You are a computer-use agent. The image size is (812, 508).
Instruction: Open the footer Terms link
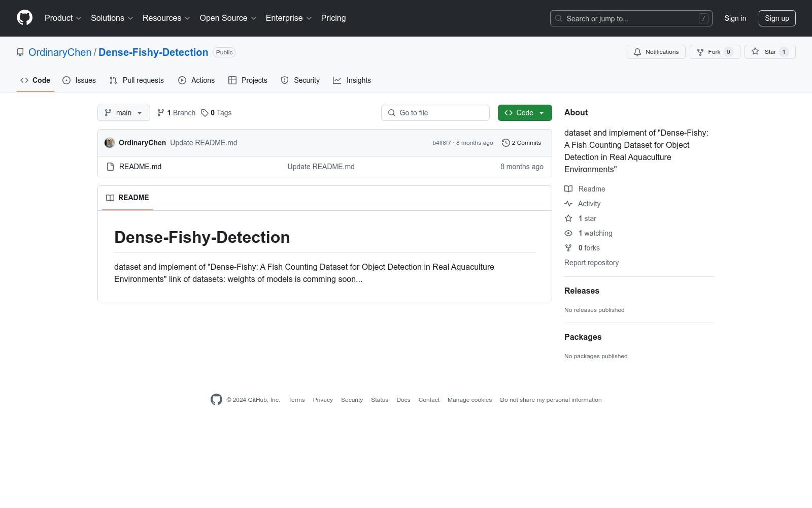click(x=296, y=400)
